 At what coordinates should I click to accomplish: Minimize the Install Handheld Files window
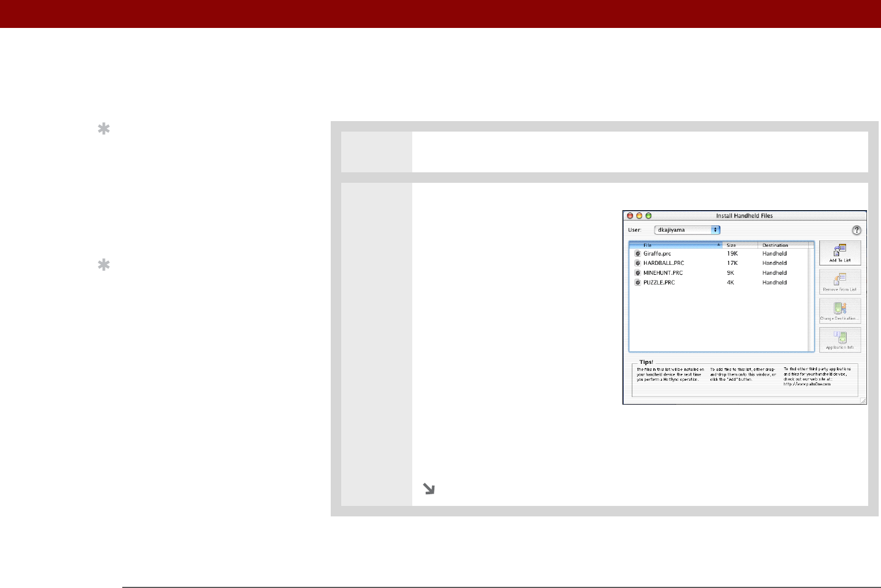click(x=639, y=216)
